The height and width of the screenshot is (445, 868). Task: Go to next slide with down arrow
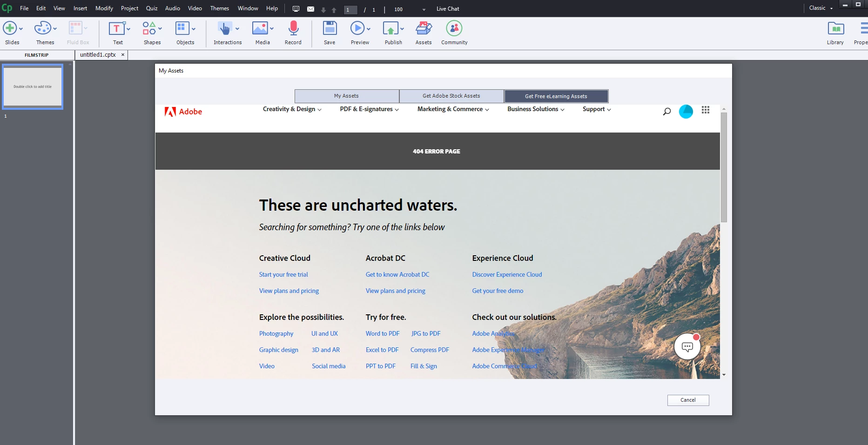click(x=323, y=10)
